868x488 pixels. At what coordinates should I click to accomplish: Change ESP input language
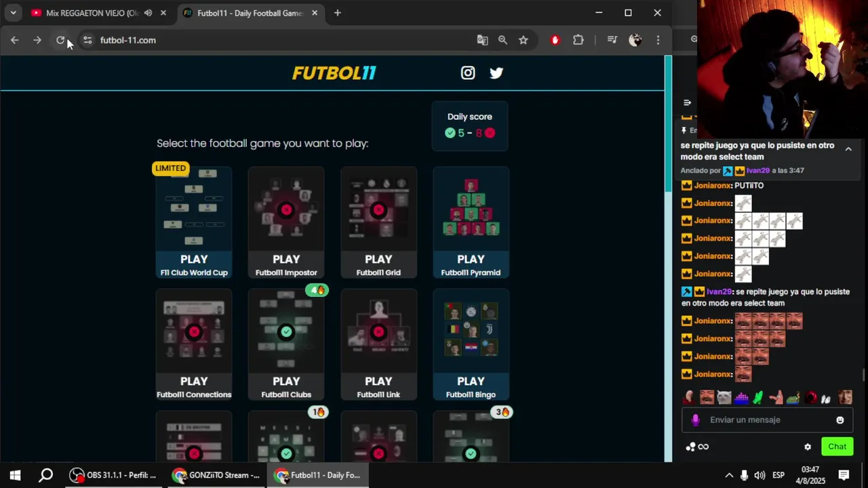point(779,475)
